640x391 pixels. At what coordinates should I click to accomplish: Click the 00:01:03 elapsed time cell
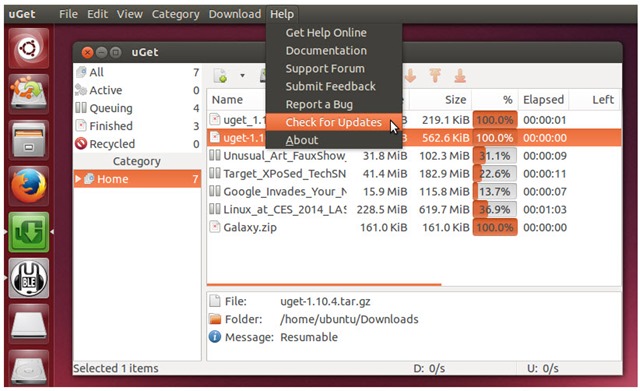545,209
